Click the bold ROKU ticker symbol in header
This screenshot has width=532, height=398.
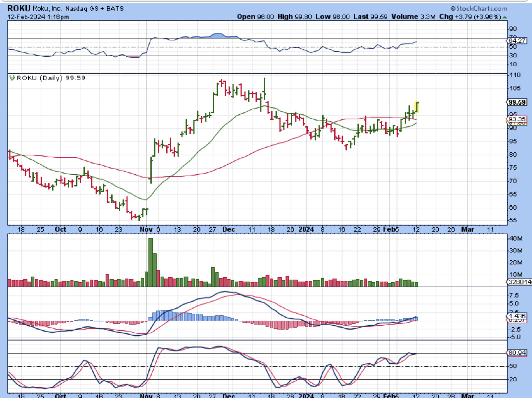tap(18, 8)
